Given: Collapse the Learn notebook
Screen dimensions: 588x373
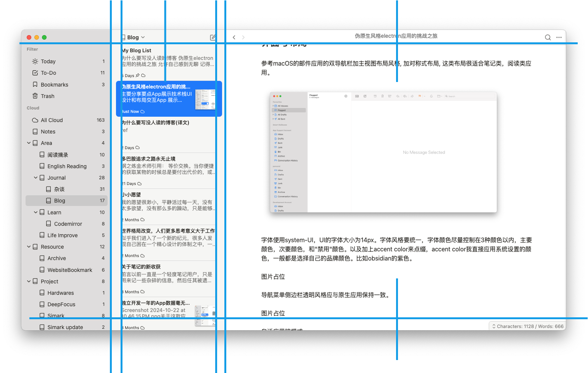Looking at the screenshot, I should tap(35, 212).
